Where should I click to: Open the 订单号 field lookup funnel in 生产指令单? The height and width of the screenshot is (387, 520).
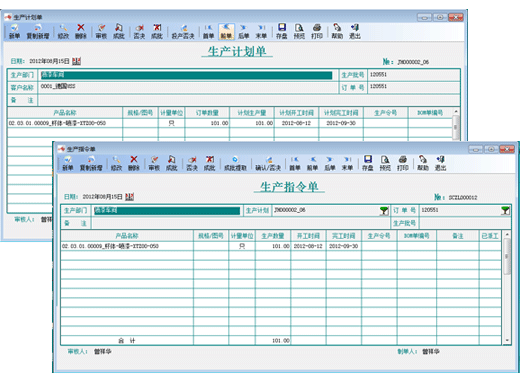[x=505, y=211]
